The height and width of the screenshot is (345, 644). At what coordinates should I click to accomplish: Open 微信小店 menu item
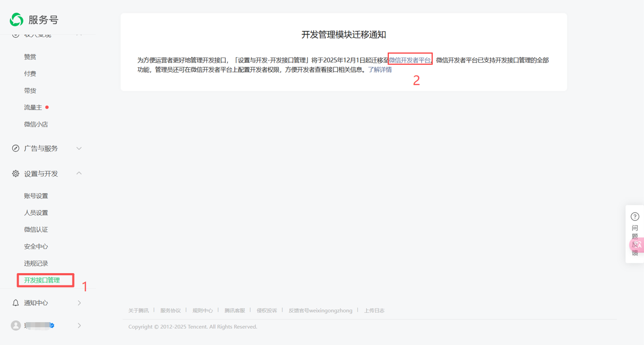pyautogui.click(x=36, y=124)
